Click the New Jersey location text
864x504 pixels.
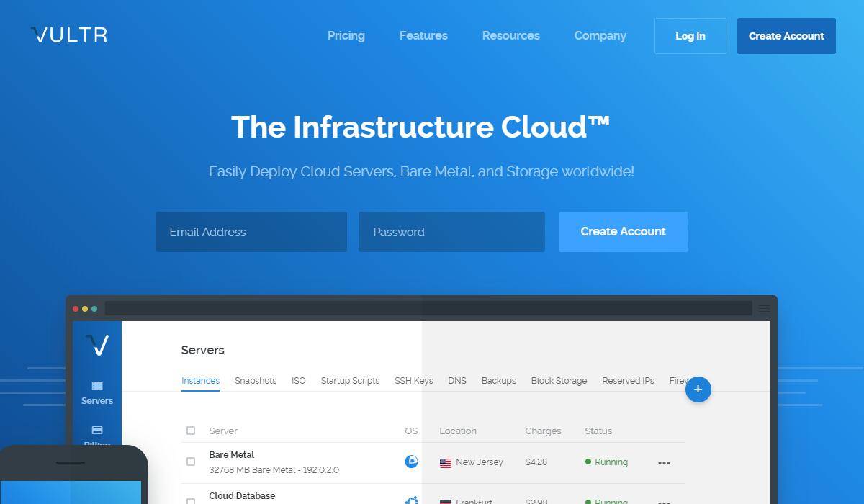click(x=480, y=462)
